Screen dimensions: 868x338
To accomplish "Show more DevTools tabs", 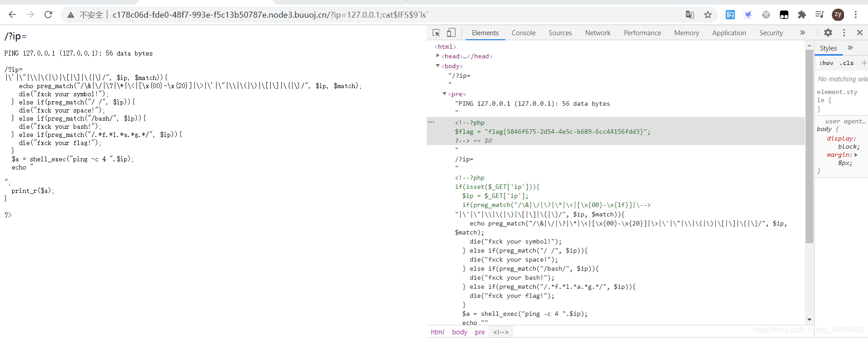I will tap(802, 33).
